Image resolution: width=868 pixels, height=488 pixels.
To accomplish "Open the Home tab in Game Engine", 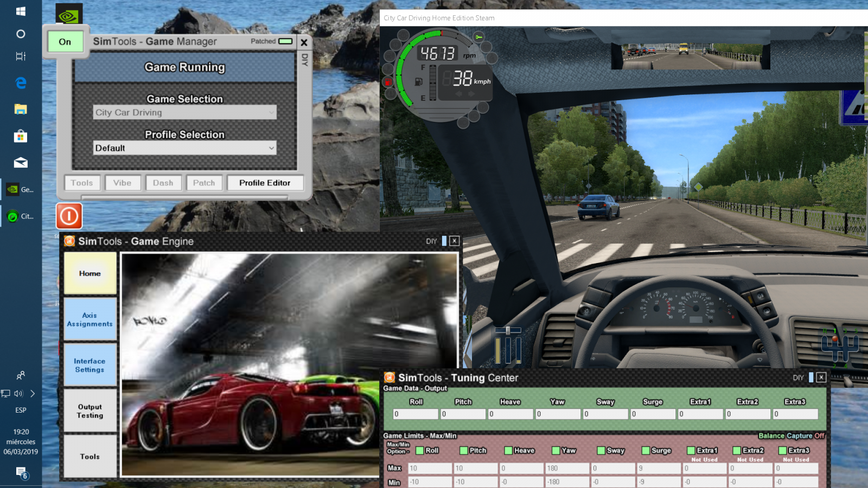I will 90,273.
